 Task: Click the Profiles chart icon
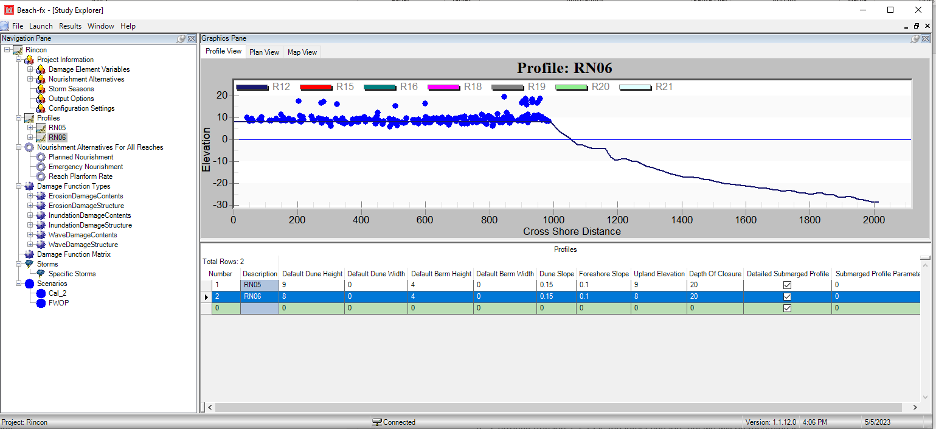29,118
